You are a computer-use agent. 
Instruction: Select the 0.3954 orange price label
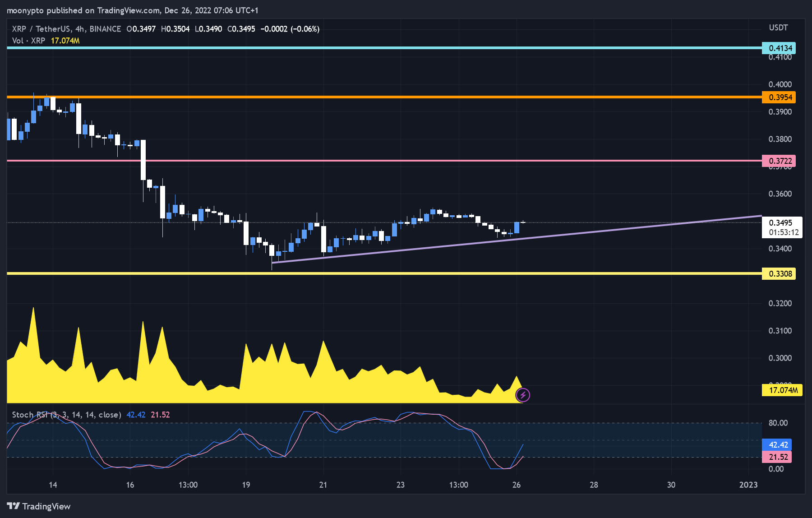(x=779, y=97)
